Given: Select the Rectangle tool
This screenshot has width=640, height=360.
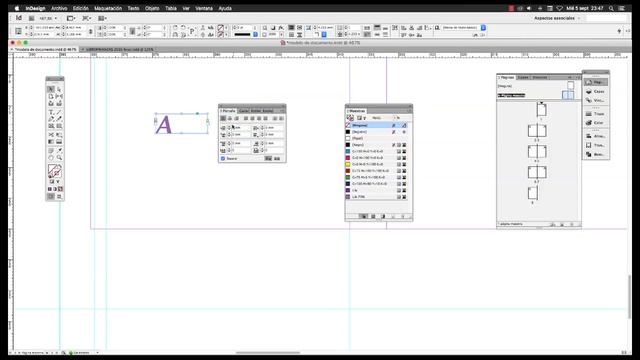Looking at the screenshot, I should 59,126.
